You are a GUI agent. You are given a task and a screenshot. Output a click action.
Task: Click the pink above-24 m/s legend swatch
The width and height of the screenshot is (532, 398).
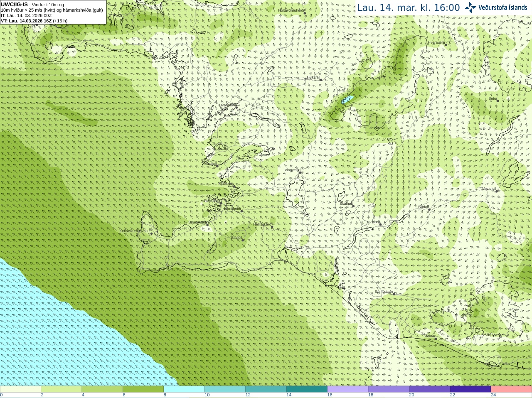[512, 389]
